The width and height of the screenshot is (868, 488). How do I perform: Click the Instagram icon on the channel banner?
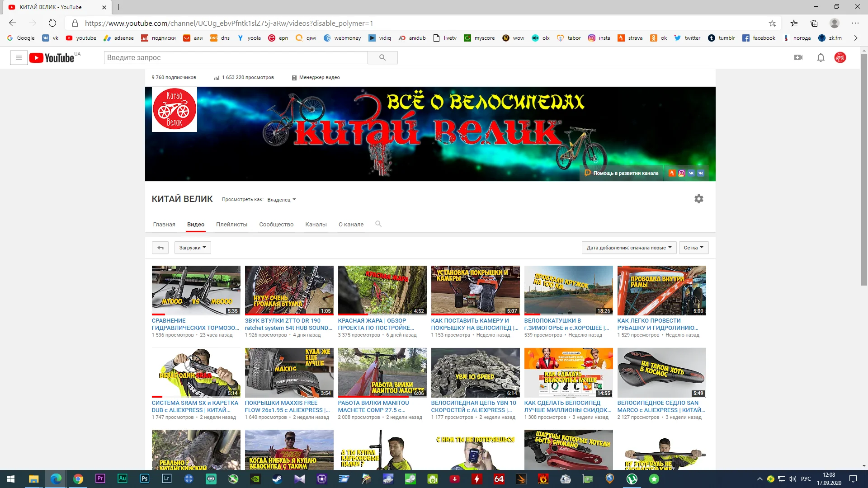coord(682,173)
